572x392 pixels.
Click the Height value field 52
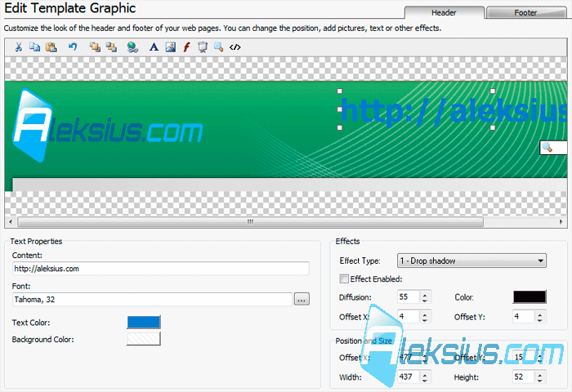[x=525, y=376]
